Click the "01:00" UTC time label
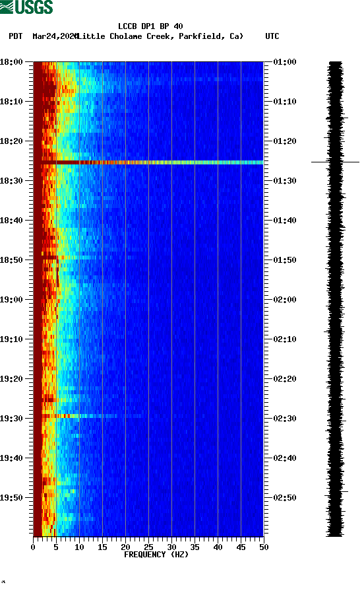The height and width of the screenshot is (589, 364). click(x=285, y=61)
